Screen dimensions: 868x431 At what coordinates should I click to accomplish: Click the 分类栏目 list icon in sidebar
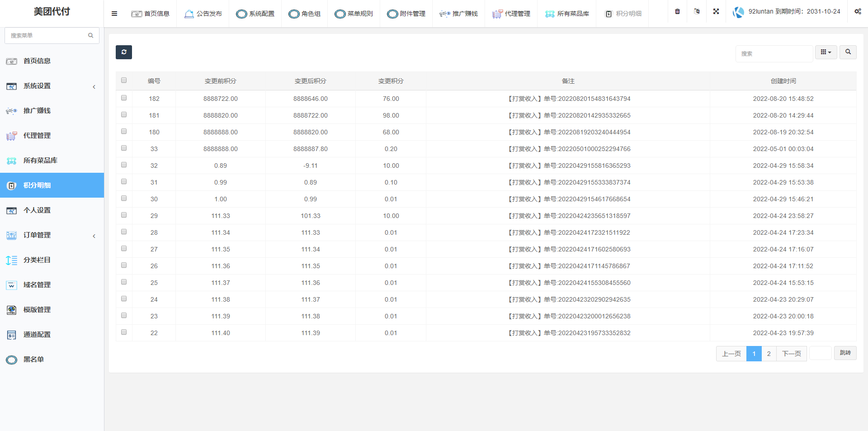12,260
